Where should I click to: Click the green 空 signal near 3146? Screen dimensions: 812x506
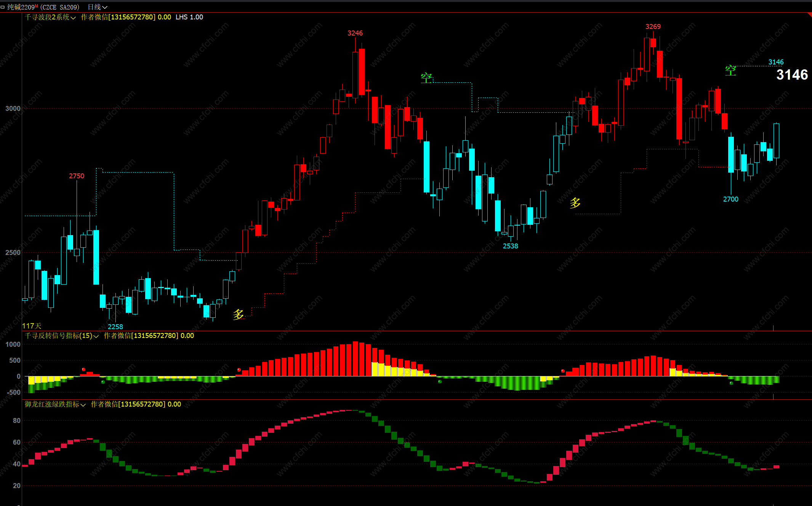coord(730,70)
